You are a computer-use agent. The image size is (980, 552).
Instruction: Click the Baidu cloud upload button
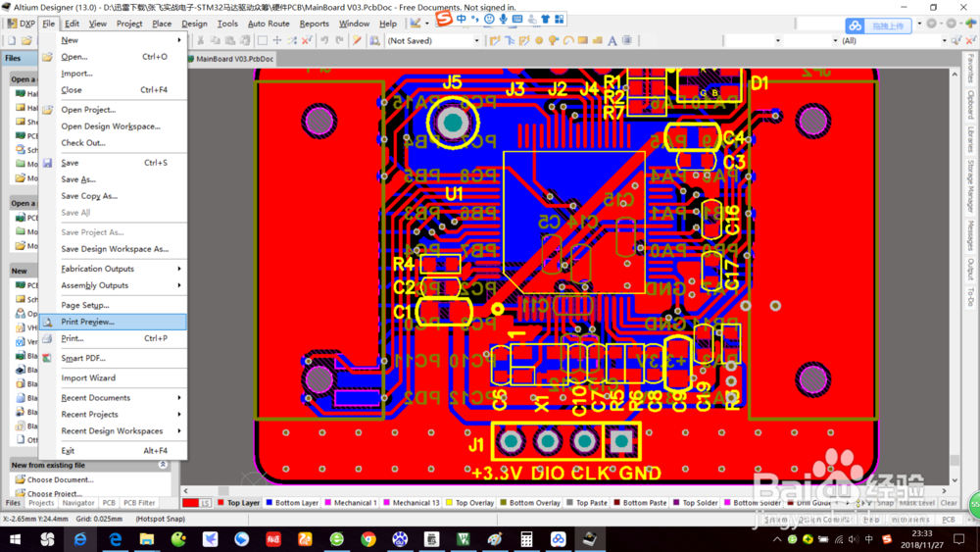click(879, 25)
